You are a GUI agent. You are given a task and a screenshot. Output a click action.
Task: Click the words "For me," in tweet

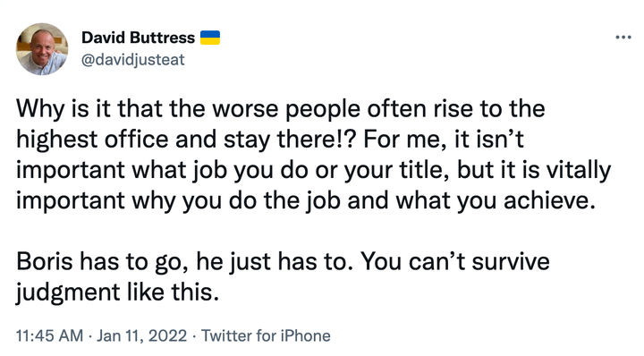point(406,140)
